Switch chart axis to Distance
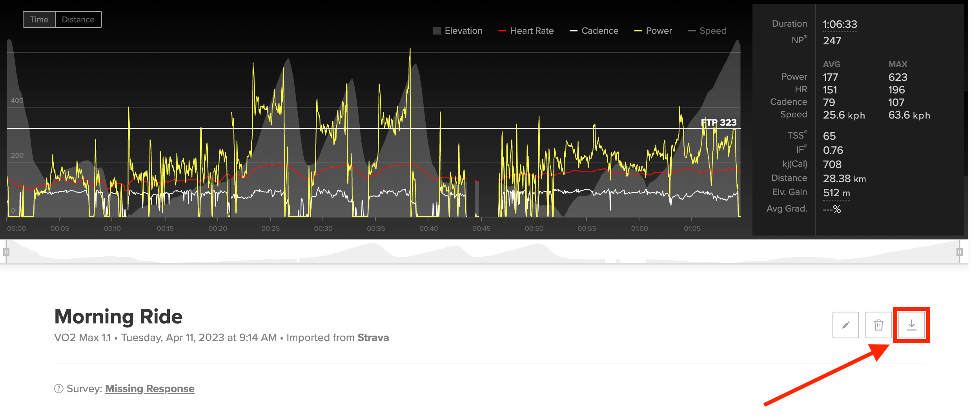980x420 pixels. point(78,20)
